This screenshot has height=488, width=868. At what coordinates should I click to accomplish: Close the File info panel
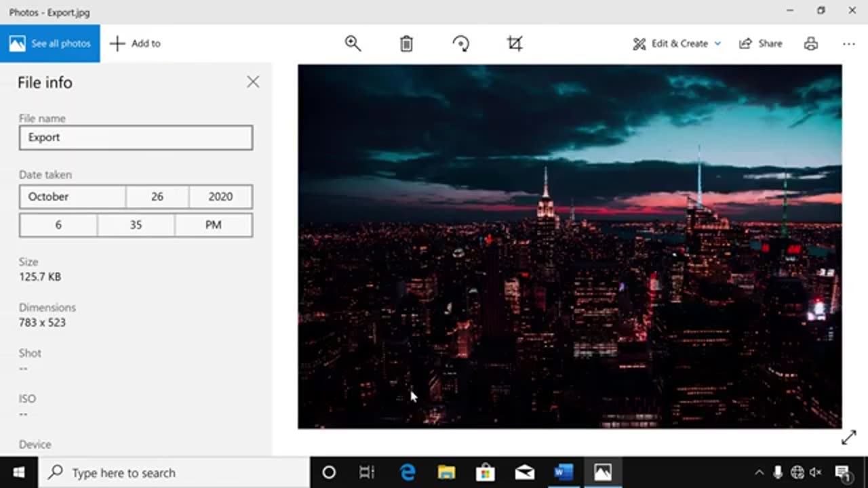click(253, 82)
